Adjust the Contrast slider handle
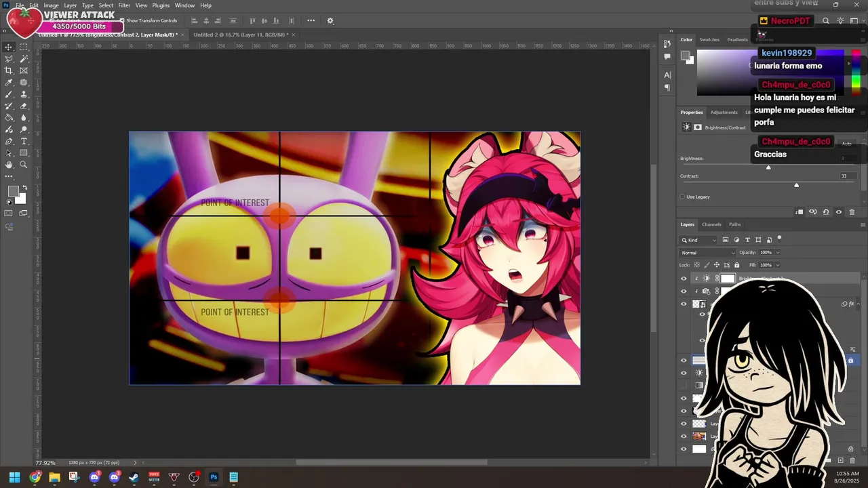 (796, 185)
